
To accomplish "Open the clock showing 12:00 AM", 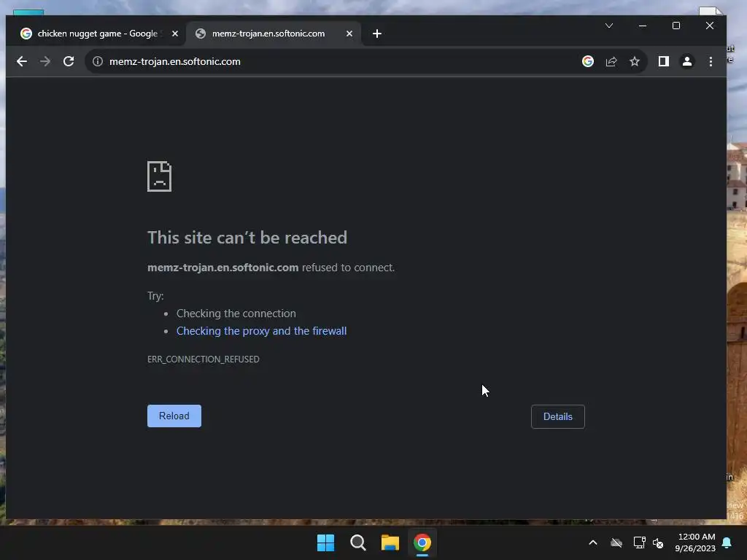I will click(695, 542).
